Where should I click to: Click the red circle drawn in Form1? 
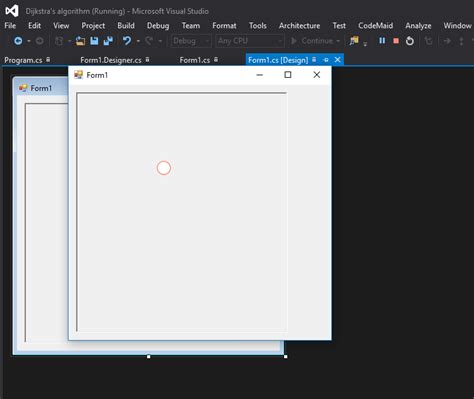[164, 168]
